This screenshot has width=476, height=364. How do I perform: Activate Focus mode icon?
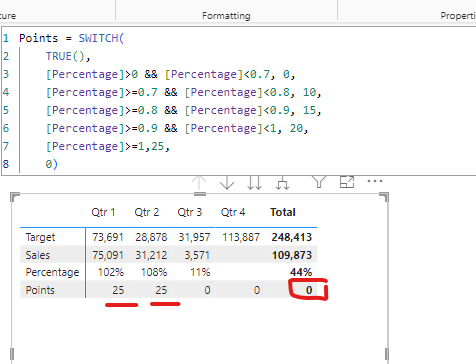tap(347, 182)
